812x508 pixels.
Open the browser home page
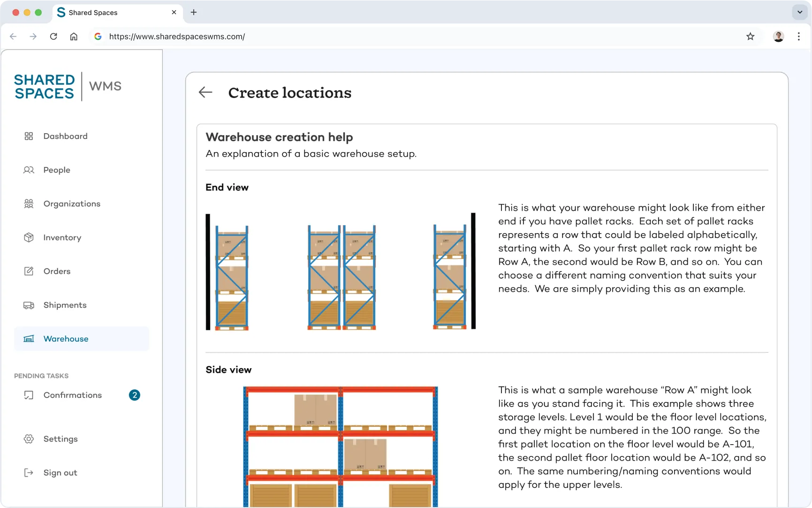[74, 37]
